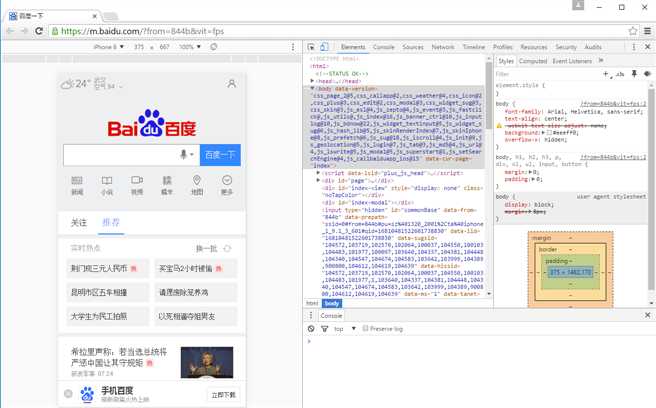The image size is (656, 408).
Task: Open the Profiles tab
Action: click(502, 47)
